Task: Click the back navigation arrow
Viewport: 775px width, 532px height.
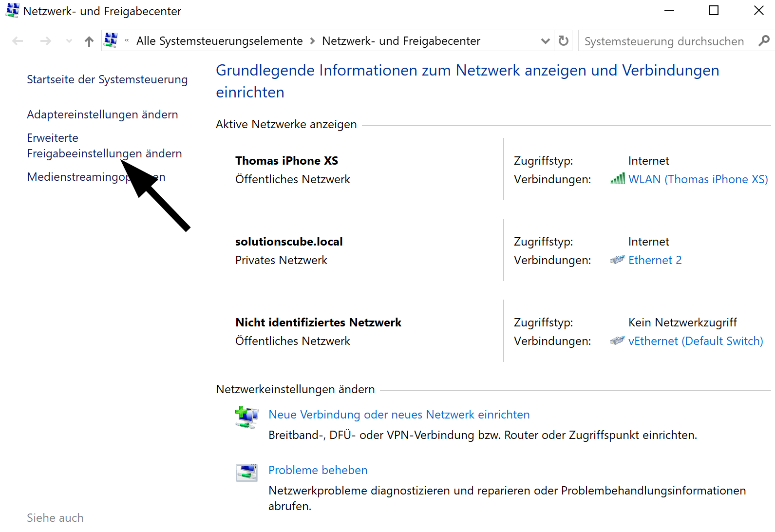Action: coord(18,41)
